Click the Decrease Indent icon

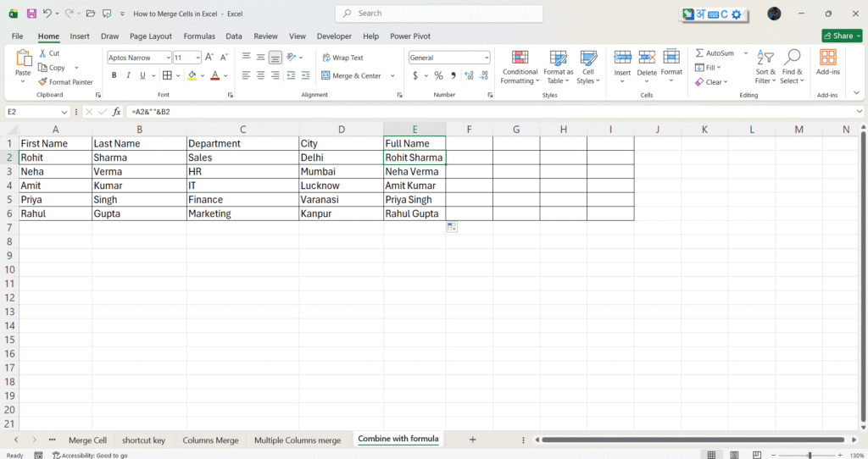pos(291,75)
